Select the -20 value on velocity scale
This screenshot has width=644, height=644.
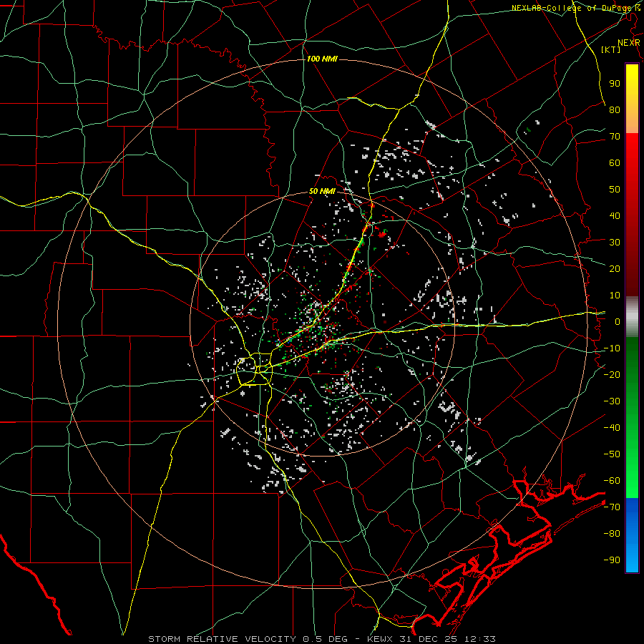click(612, 374)
